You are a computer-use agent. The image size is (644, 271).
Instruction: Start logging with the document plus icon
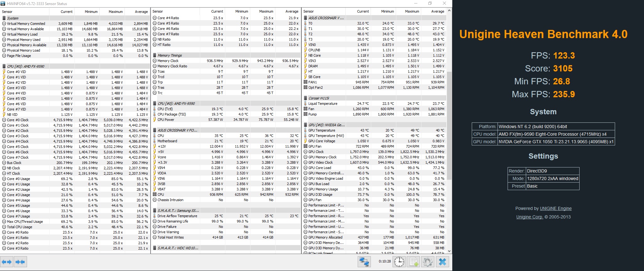coord(414,262)
